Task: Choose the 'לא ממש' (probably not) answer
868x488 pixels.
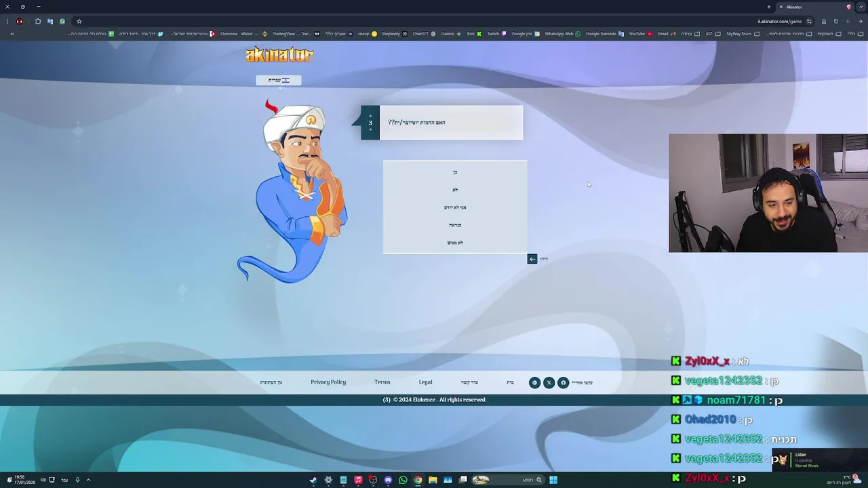Action: coord(455,243)
